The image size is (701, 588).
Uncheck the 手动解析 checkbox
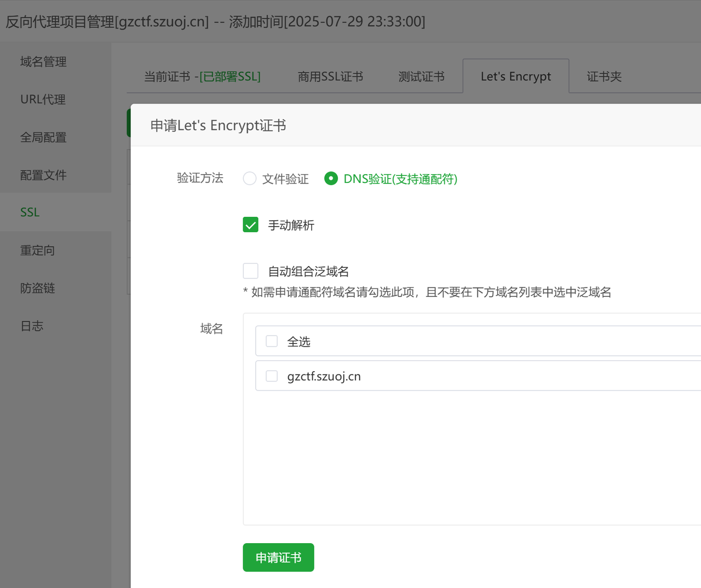(250, 225)
